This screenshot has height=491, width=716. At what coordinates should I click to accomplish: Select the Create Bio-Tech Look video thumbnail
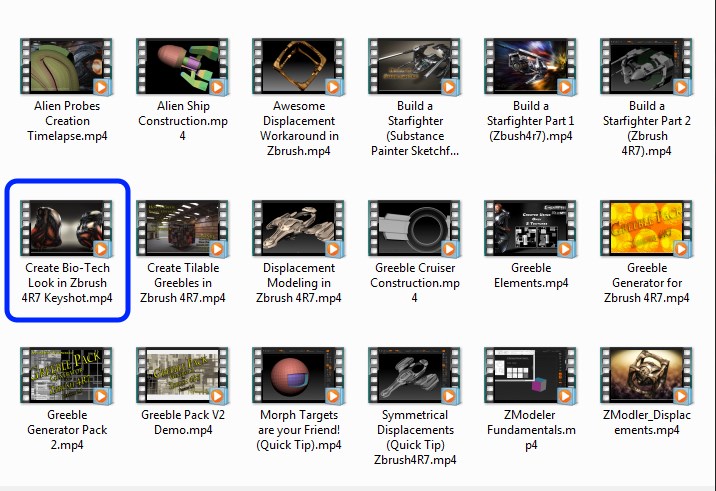coord(67,228)
